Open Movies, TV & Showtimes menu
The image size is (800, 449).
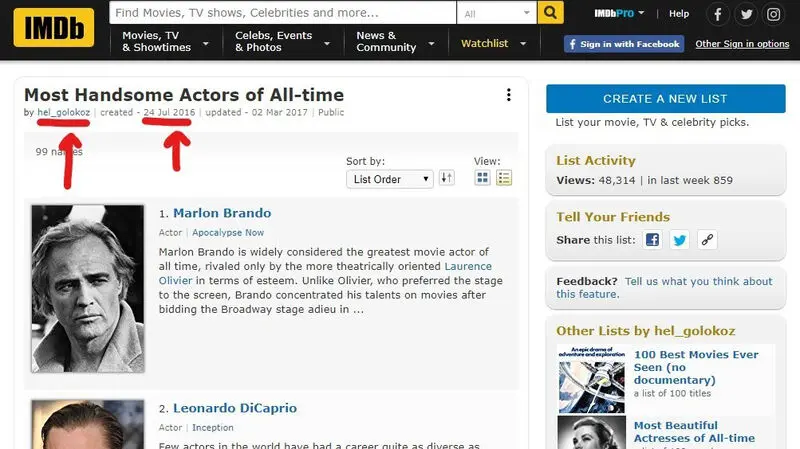point(165,41)
